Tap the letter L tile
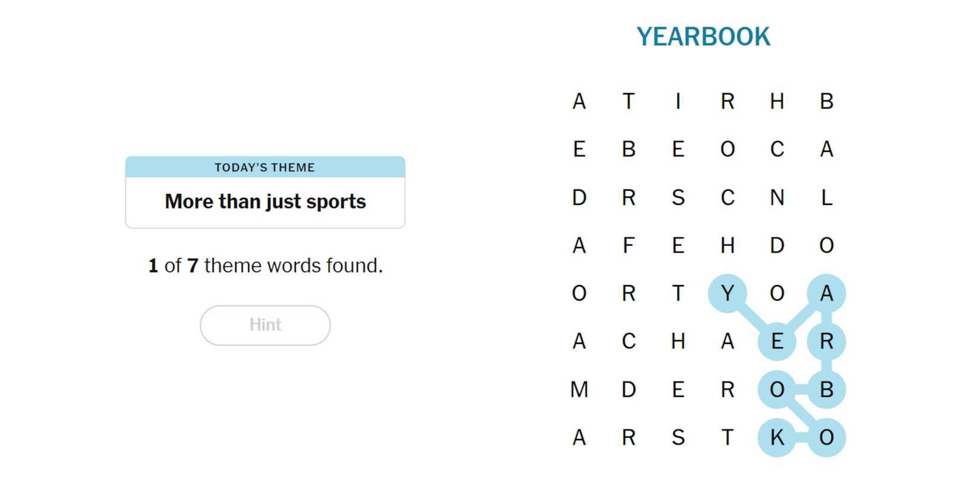 [826, 197]
